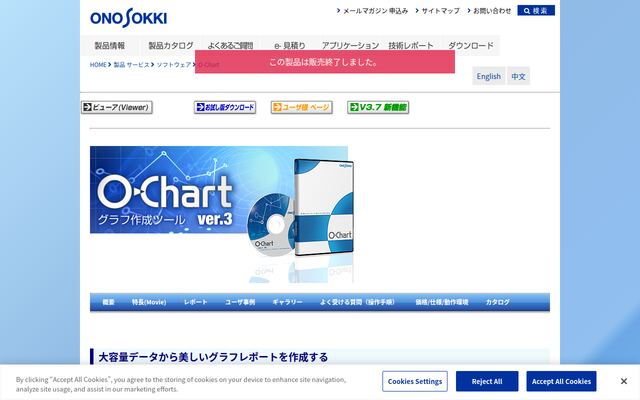640x400 pixels.
Task: Click the ビューア(Viewer) button
Action: [117, 107]
